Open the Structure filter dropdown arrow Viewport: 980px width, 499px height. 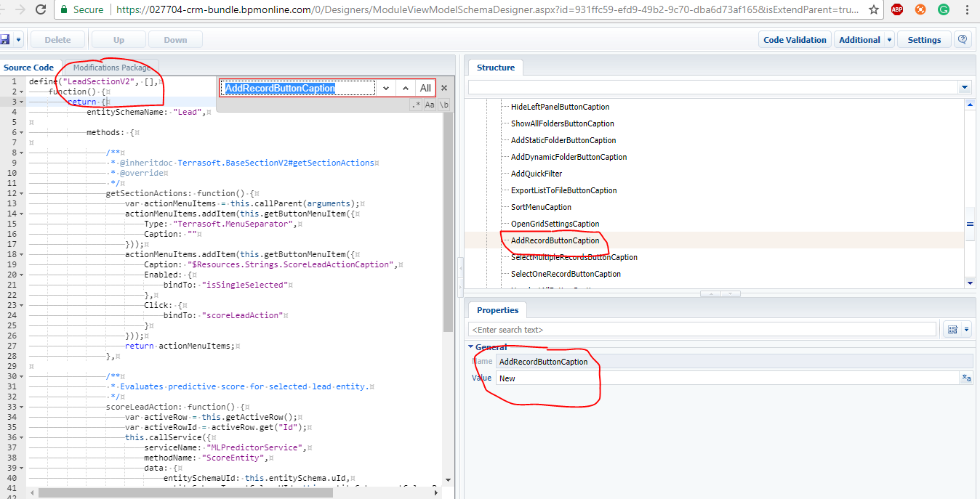pyautogui.click(x=965, y=87)
